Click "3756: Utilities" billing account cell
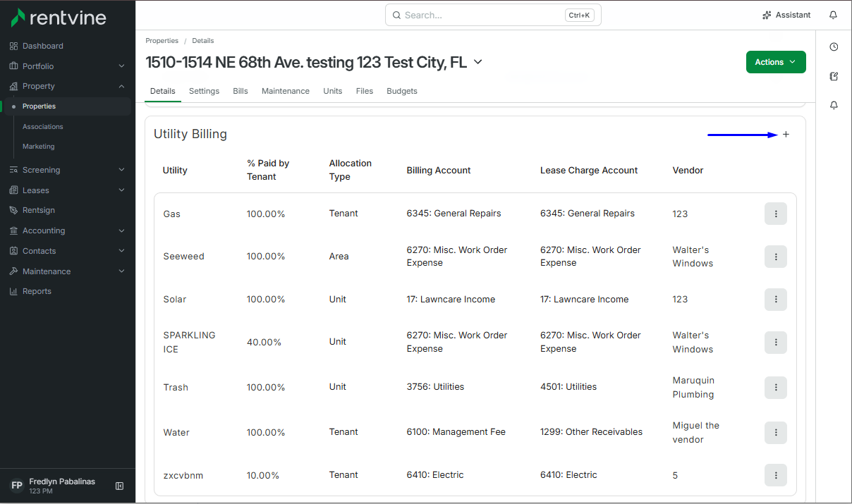Viewport: 852px width, 504px height. 435,387
